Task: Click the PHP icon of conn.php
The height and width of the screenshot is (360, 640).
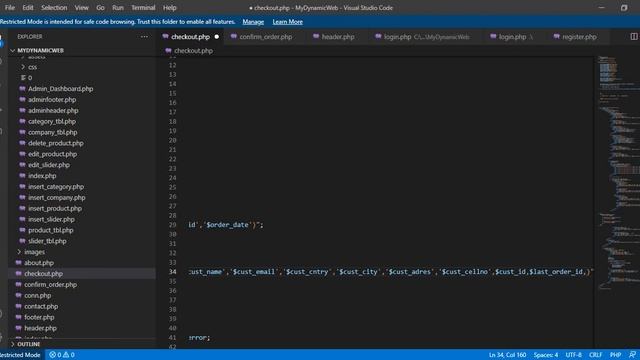Action: point(18,296)
